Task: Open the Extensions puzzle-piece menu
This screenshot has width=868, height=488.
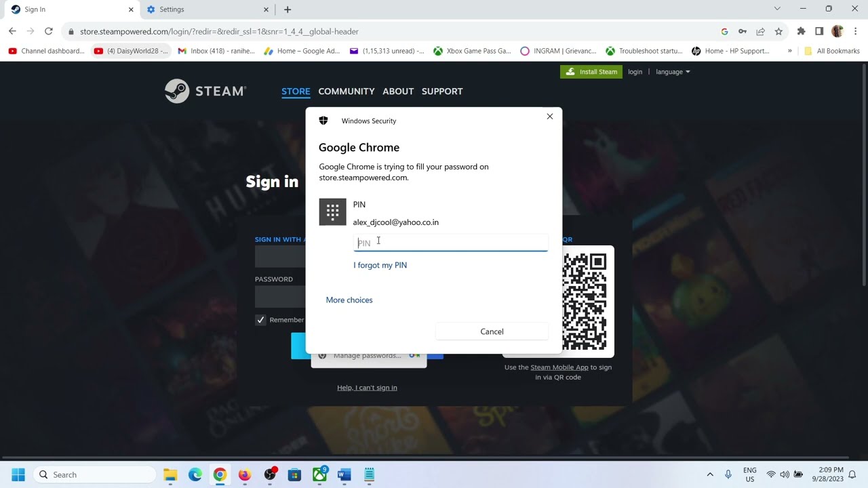Action: pyautogui.click(x=802, y=31)
